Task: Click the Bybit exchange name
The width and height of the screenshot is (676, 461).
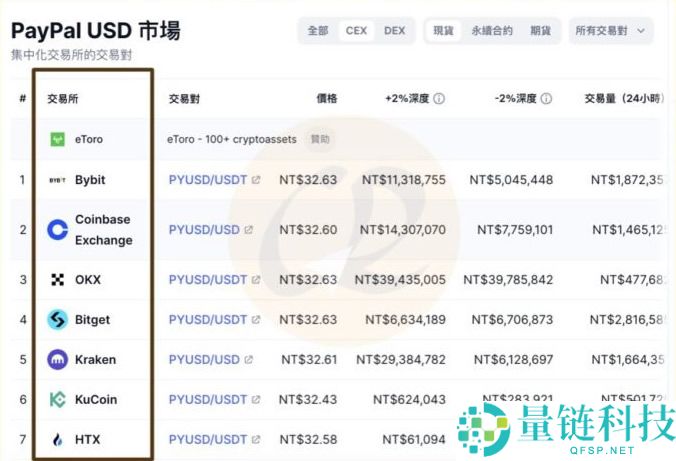Action: 90,180
